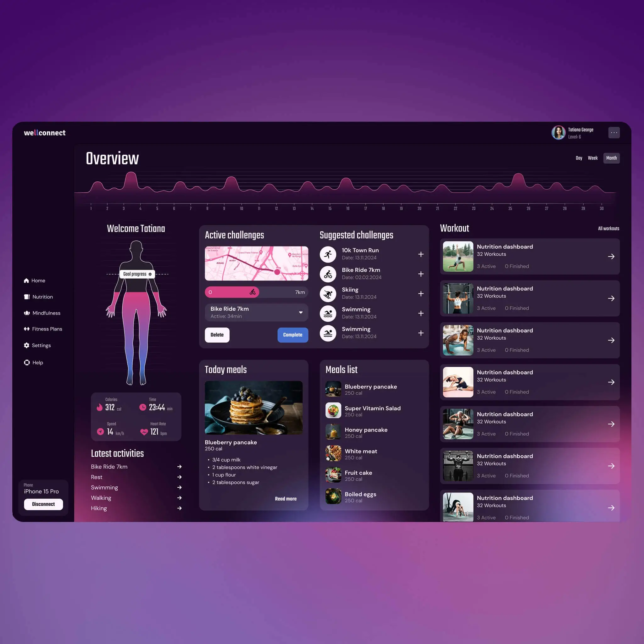Toggle the Disconnect button for iPhone 15 Pro
644x644 pixels.
coord(42,504)
